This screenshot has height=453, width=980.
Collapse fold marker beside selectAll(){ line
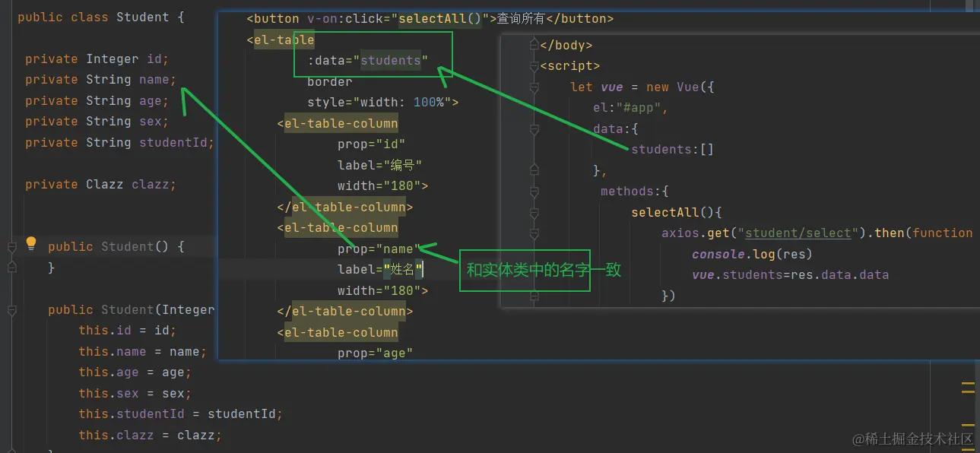click(534, 213)
